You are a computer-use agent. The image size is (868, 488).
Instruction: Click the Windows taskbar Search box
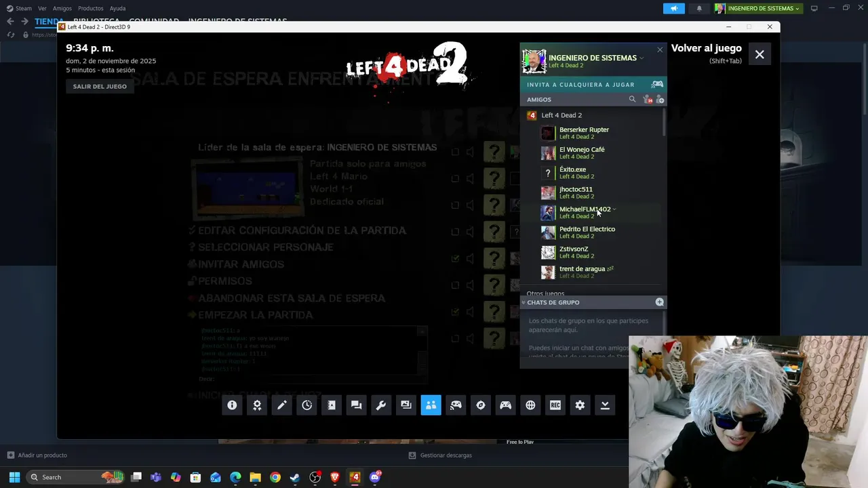76,477
